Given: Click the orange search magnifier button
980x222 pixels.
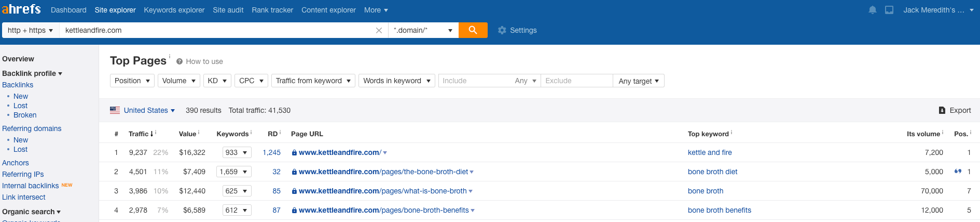Looking at the screenshot, I should [473, 30].
